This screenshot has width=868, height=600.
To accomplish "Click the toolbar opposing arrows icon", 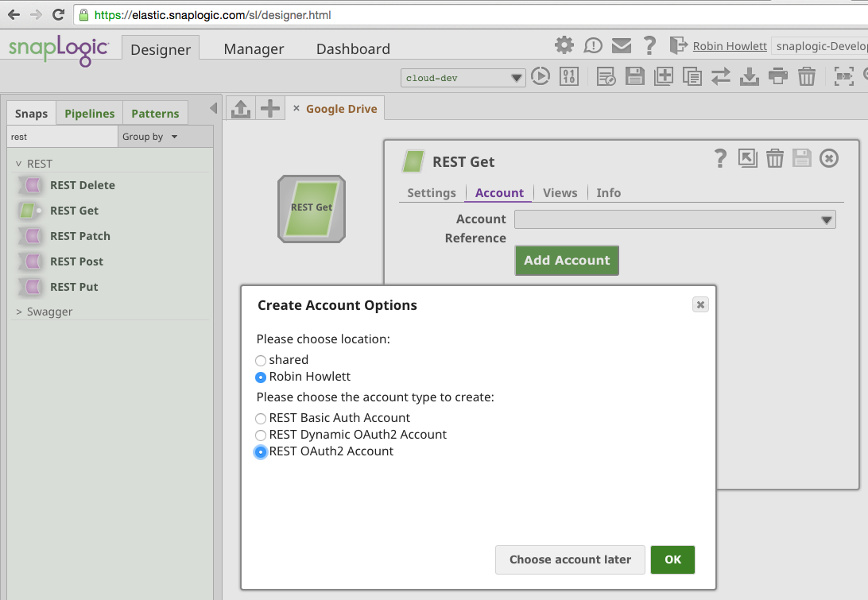I will click(x=721, y=75).
